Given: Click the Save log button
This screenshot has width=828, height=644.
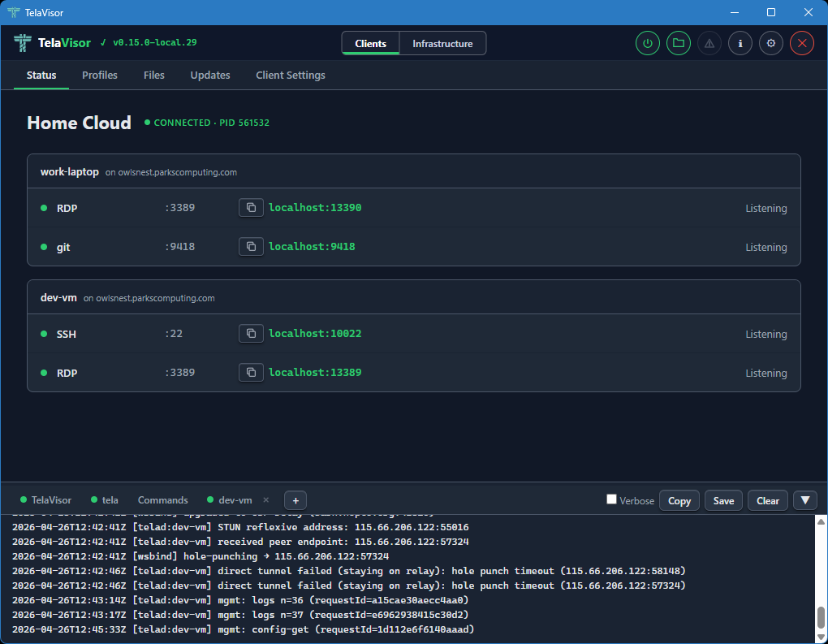Looking at the screenshot, I should coord(723,500).
